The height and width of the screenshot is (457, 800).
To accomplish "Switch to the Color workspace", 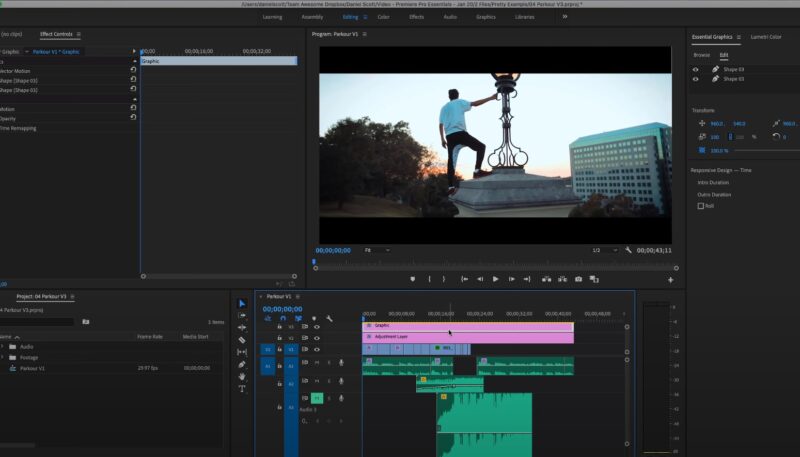I will click(384, 17).
